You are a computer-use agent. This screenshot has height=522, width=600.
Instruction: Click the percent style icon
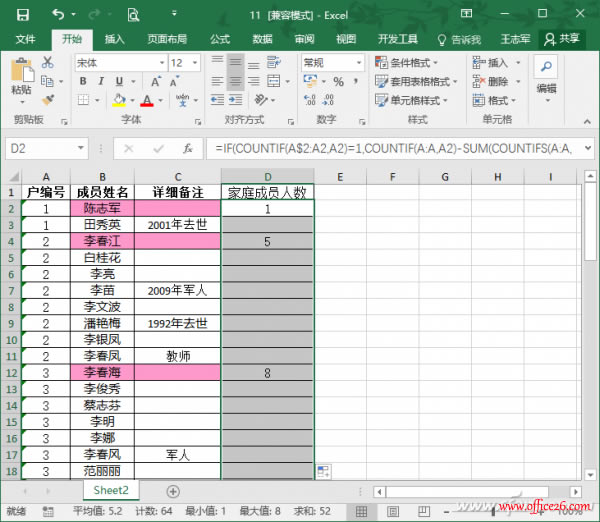click(x=337, y=81)
